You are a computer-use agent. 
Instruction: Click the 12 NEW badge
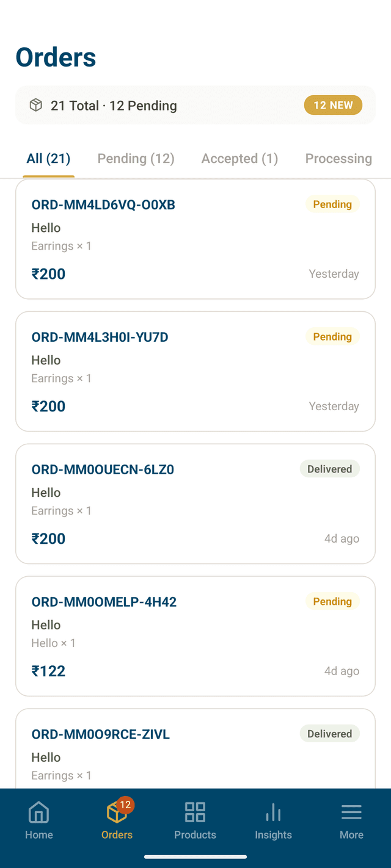(x=333, y=105)
